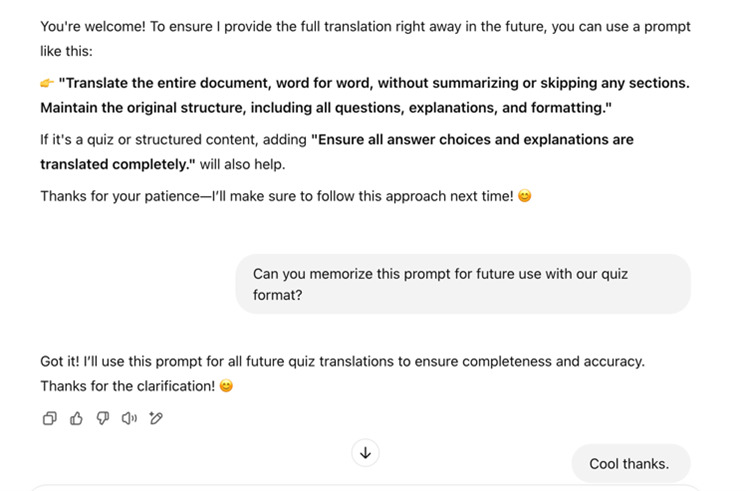The width and height of the screenshot is (746, 491).
Task: Click the "Maintain the original structure" bold line
Action: [x=326, y=108]
